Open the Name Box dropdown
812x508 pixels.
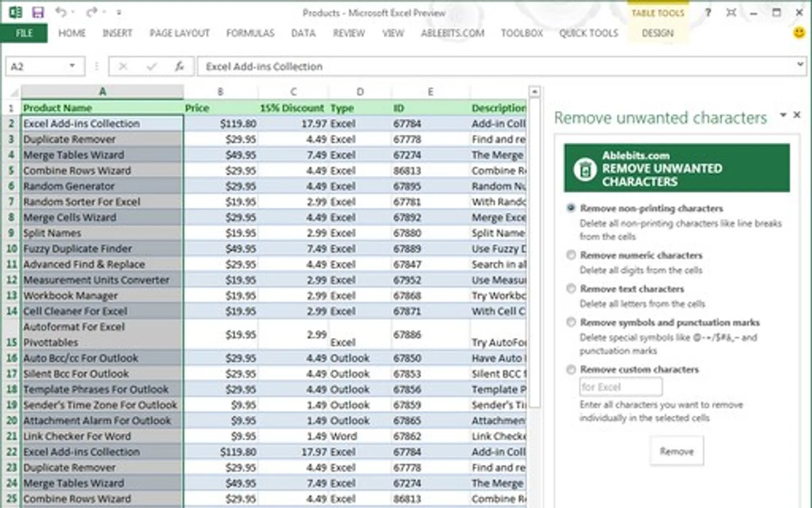pos(72,66)
